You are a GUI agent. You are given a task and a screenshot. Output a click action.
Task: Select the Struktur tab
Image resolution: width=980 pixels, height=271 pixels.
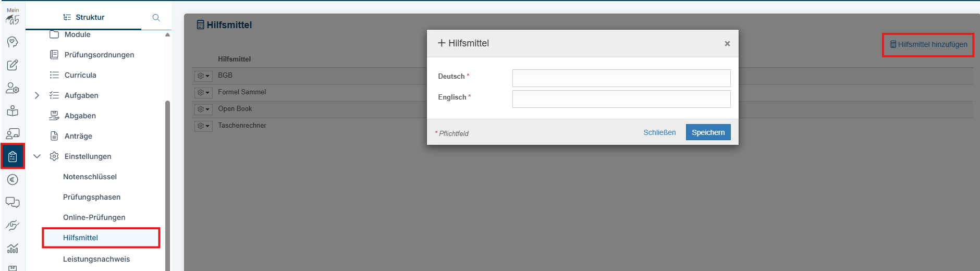coord(84,17)
